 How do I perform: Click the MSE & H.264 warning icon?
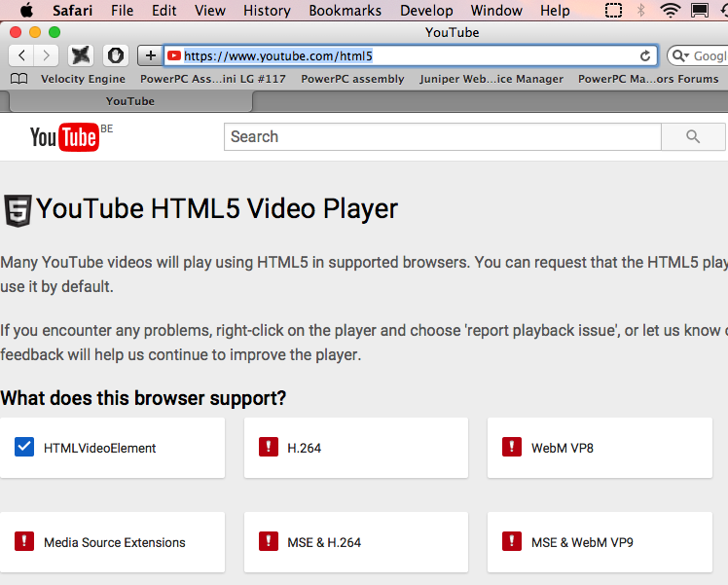pos(269,541)
